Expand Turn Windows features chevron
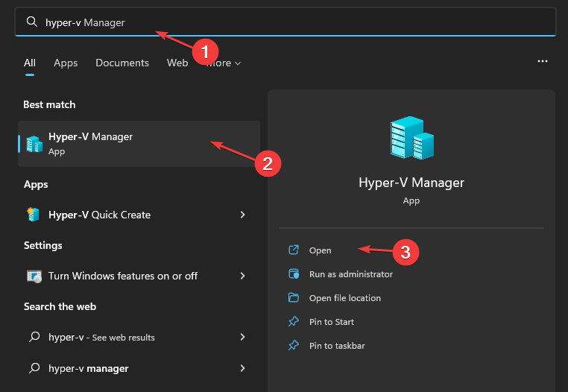568x392 pixels. point(242,276)
